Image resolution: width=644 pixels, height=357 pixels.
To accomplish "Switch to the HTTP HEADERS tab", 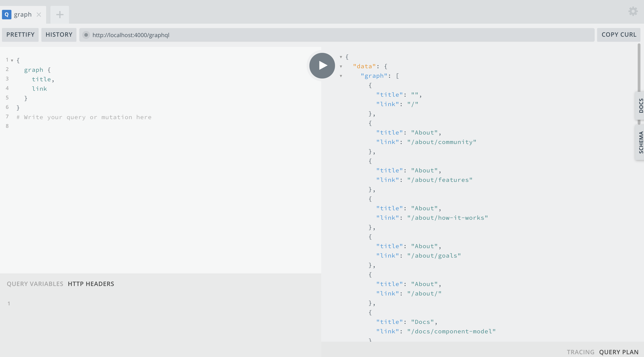I will click(91, 284).
